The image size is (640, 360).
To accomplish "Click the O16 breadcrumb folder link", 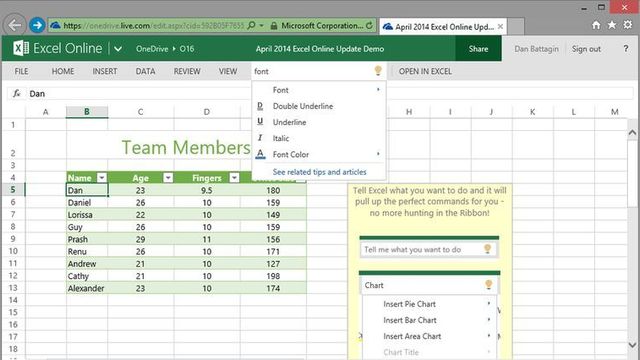I will [x=187, y=49].
